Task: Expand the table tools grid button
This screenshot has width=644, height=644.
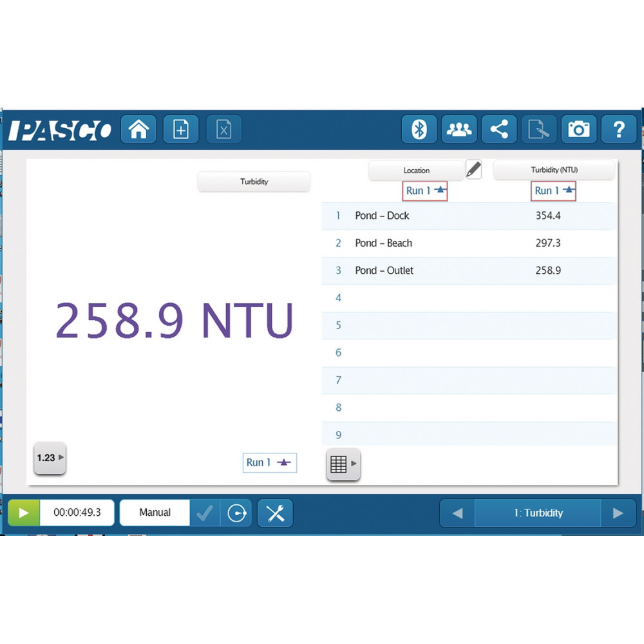Action: click(343, 464)
